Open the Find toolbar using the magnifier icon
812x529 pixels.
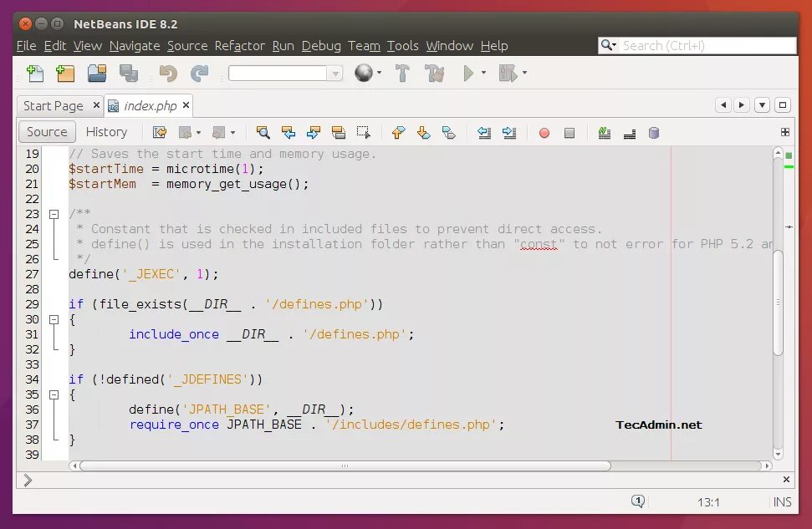(264, 132)
